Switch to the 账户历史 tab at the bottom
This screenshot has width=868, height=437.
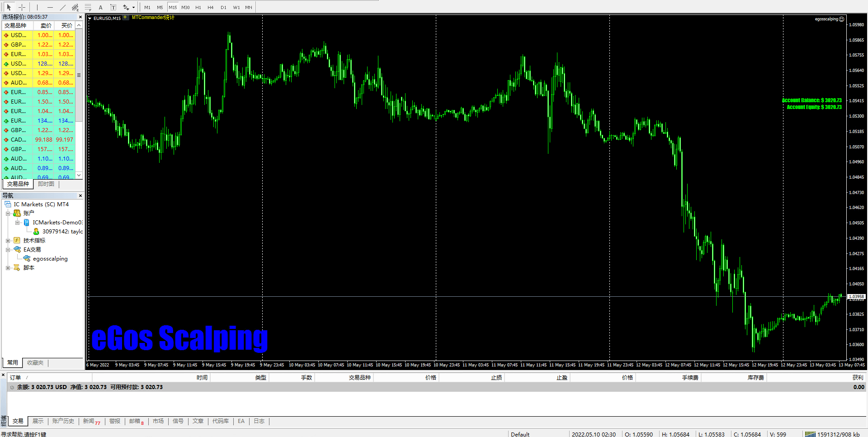(x=63, y=421)
